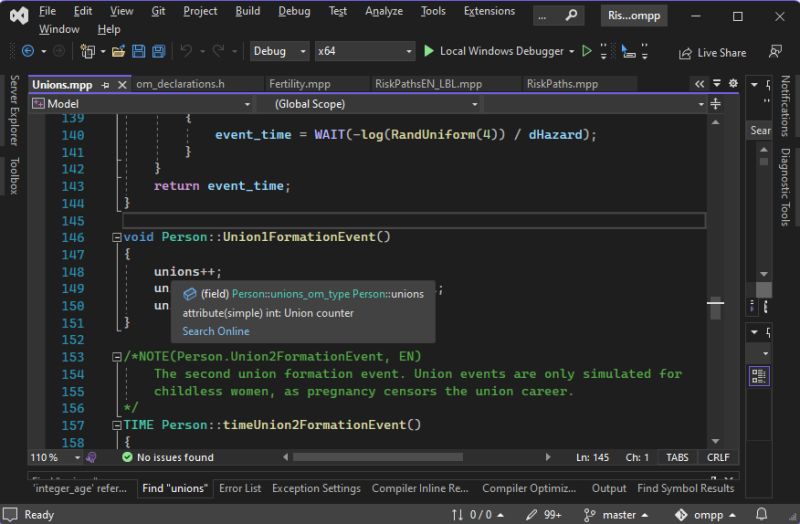Click the Undo arrow icon
The width and height of the screenshot is (800, 524).
point(186,51)
